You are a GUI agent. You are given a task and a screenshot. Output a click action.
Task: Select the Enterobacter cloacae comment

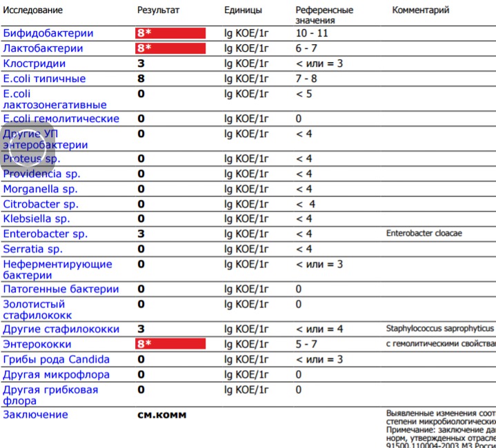424,233
